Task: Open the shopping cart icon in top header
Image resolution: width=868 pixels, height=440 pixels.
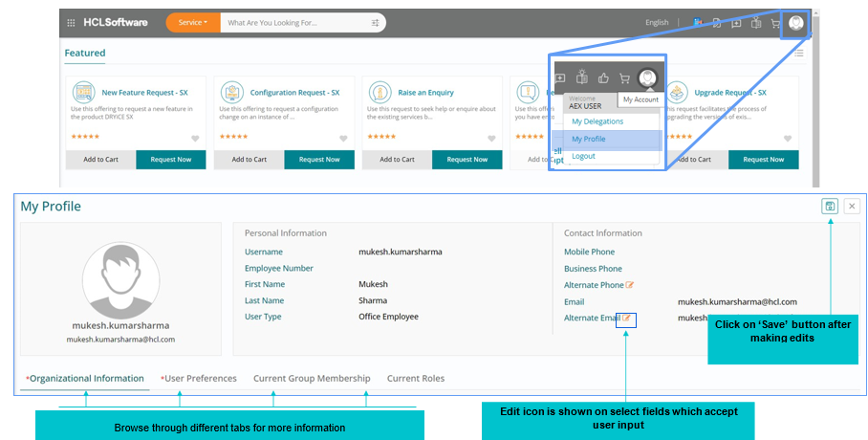Action: click(775, 23)
